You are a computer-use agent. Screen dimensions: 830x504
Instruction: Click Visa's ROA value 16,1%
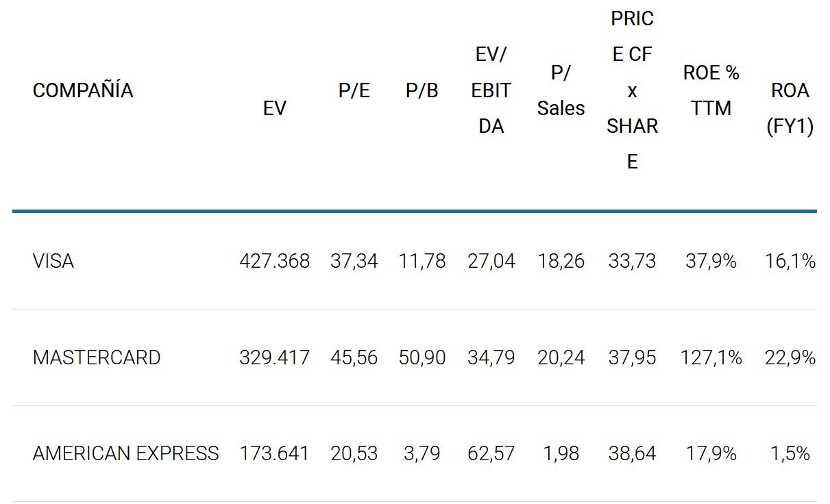(790, 261)
